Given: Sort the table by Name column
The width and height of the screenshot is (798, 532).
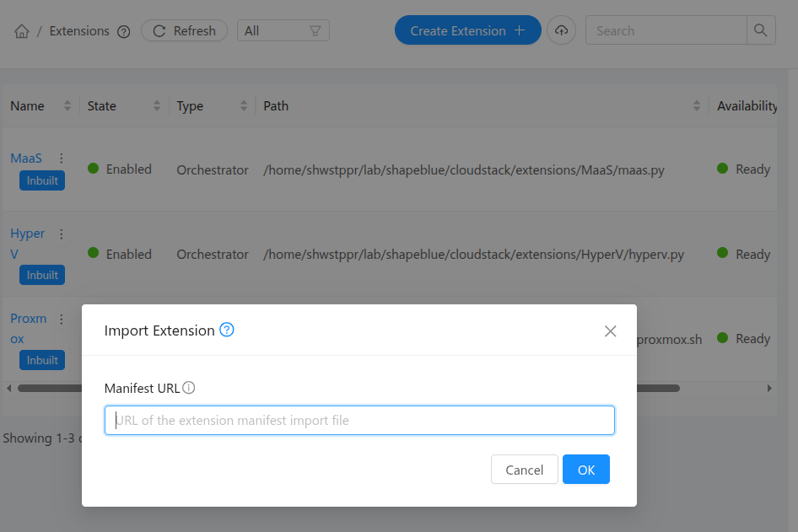Looking at the screenshot, I should (x=65, y=105).
